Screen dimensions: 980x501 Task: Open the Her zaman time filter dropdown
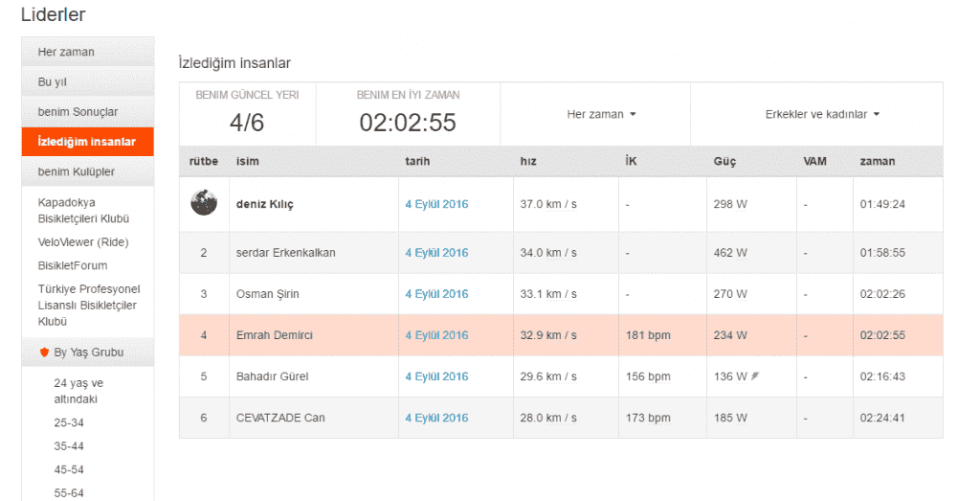[x=601, y=114]
